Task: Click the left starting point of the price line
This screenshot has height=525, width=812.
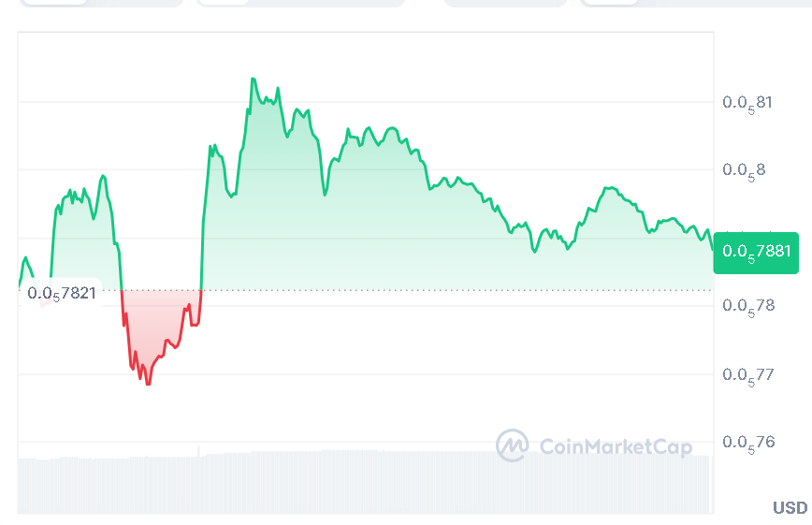Action: (19, 284)
